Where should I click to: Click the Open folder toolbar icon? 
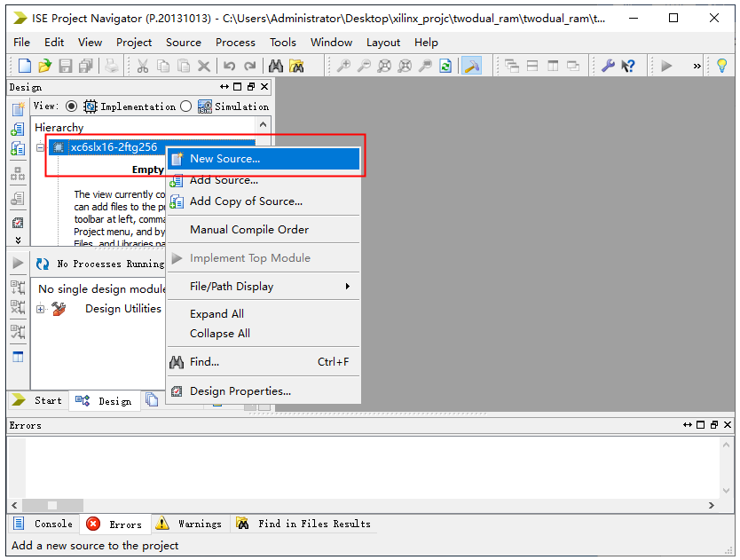(x=44, y=66)
